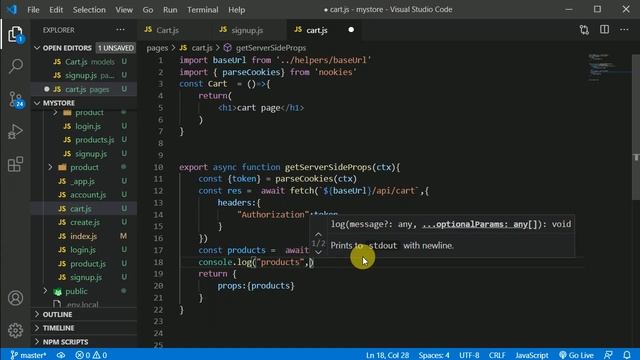The image size is (640, 360).
Task: Show next signature in parameter hint
Action: [x=318, y=252]
